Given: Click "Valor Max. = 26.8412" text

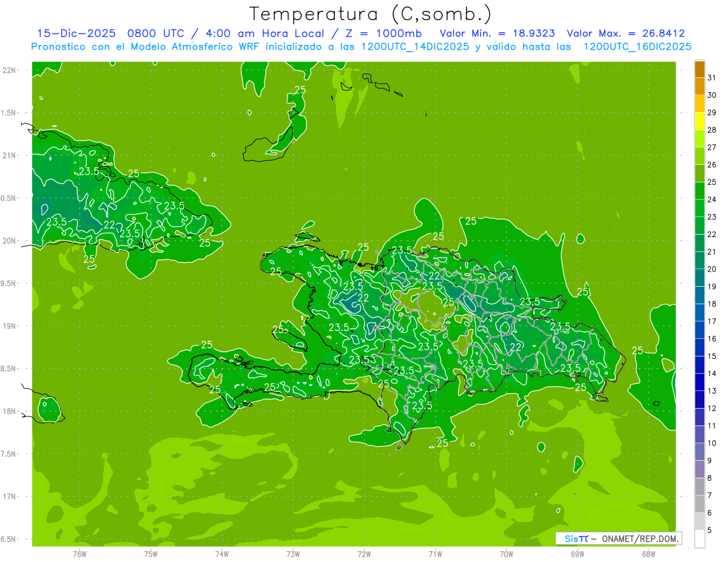Looking at the screenshot, I should (626, 33).
